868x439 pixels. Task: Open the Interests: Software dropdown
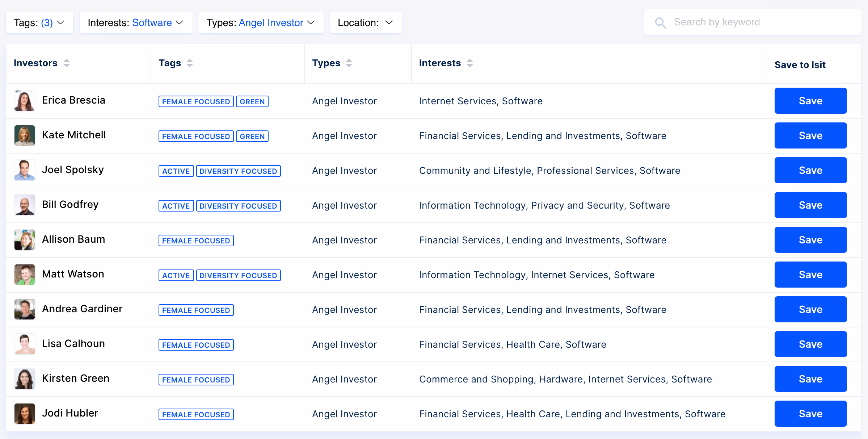coord(136,22)
